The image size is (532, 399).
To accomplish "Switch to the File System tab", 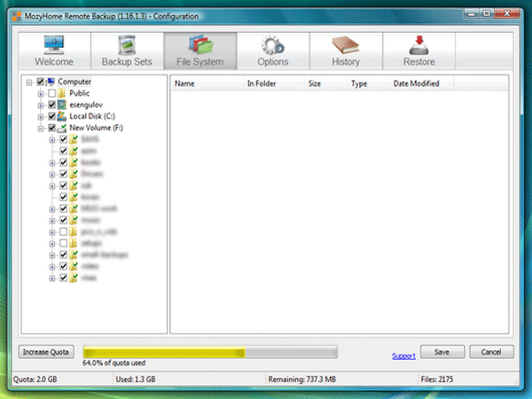I will pos(199,51).
